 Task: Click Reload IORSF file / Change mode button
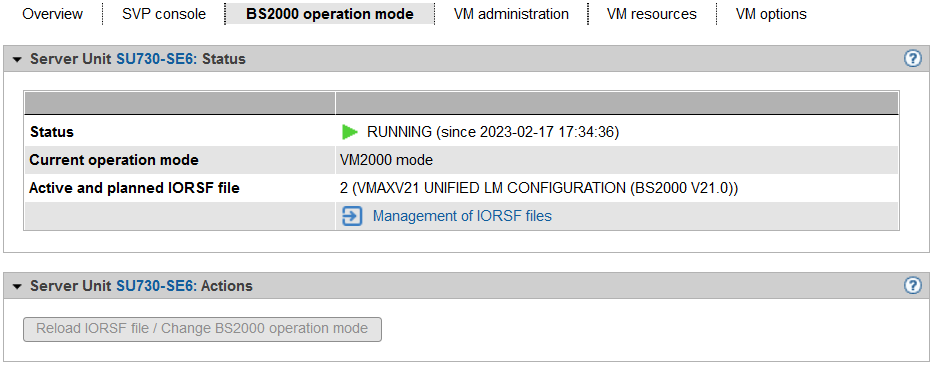[x=202, y=329]
